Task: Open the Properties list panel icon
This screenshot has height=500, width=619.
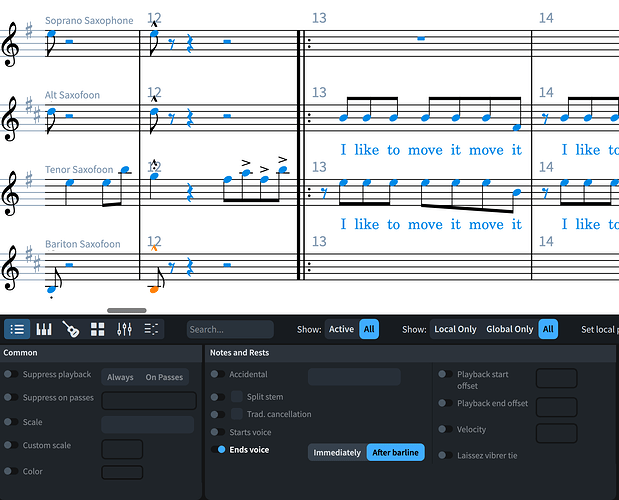Action: point(17,329)
